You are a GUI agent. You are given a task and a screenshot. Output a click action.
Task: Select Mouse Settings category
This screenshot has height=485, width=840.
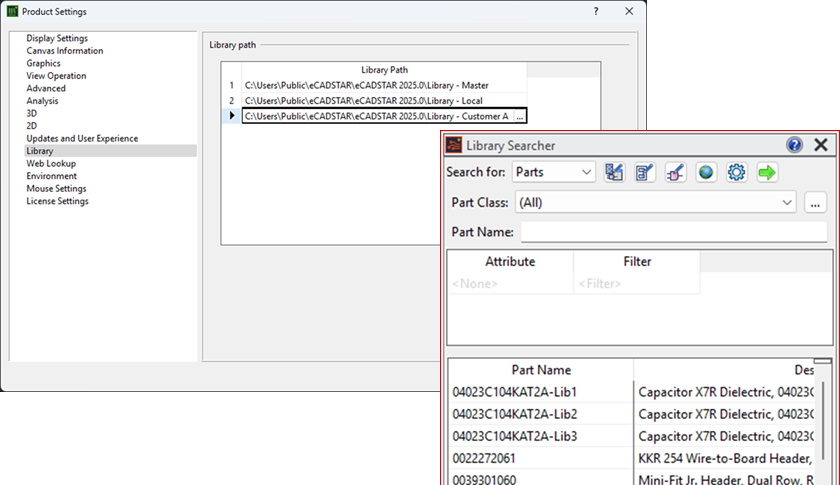pyautogui.click(x=56, y=189)
